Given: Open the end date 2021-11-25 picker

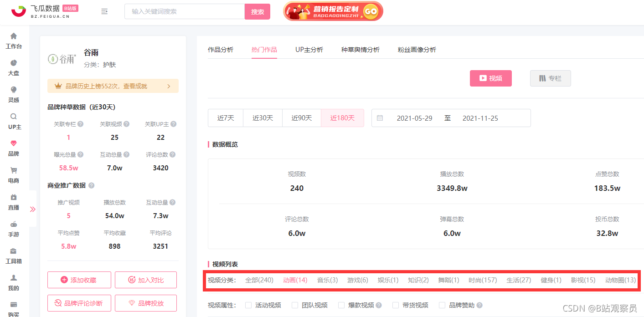Looking at the screenshot, I should coord(480,118).
